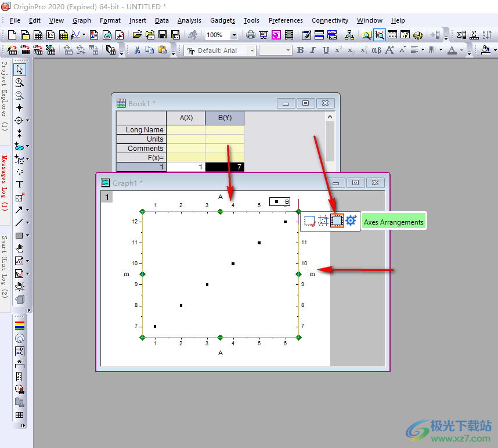The height and width of the screenshot is (448, 498).
Task: Expand the font size combo box
Action: (287, 50)
